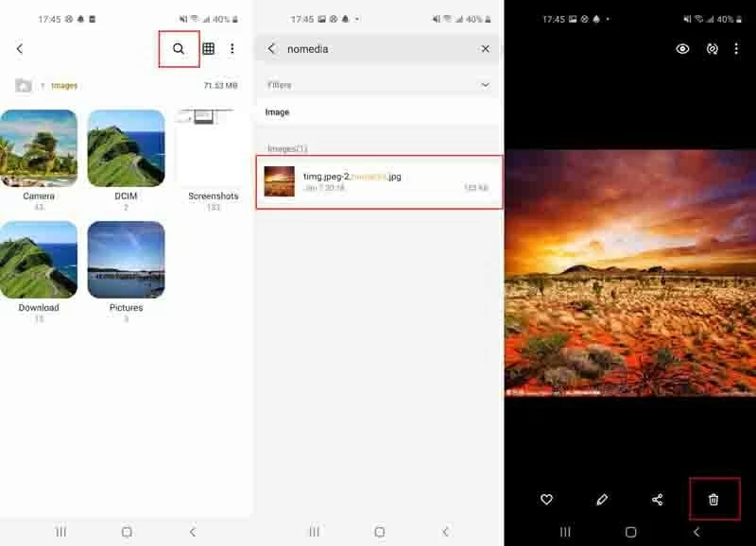Tap back button in Images screen navbar
Image resolution: width=756 pixels, height=546 pixels.
193,532
